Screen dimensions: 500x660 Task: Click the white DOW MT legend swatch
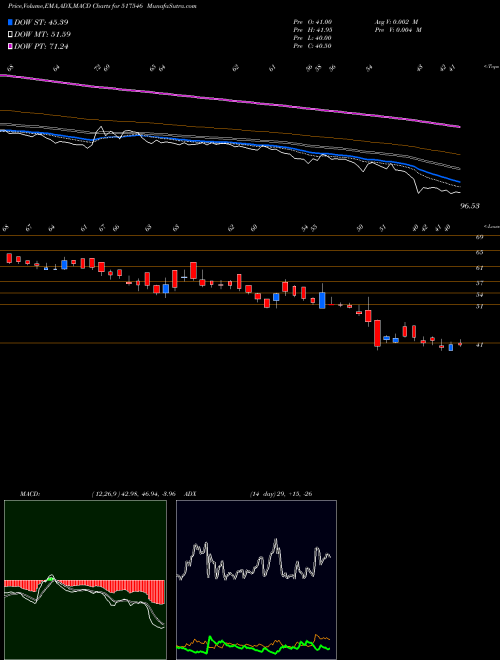pyautogui.click(x=10, y=35)
